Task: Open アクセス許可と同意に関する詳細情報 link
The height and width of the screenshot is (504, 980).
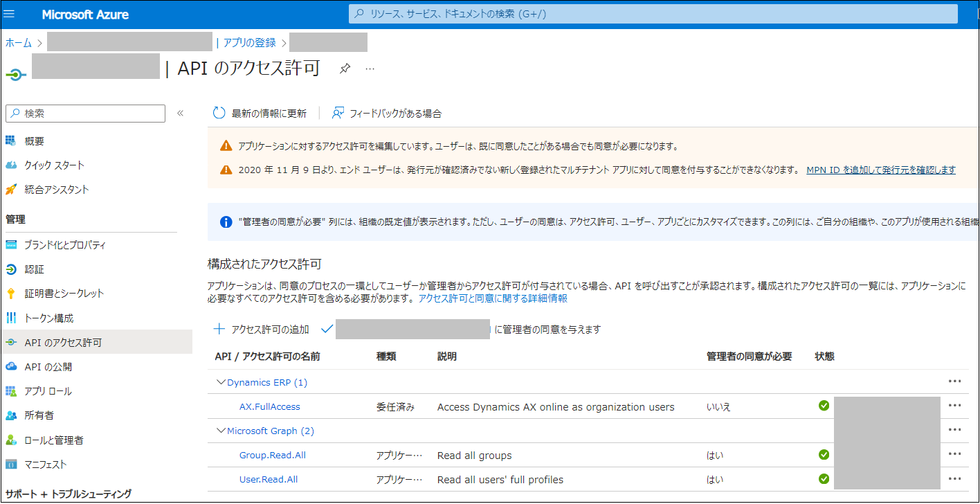Action: click(493, 298)
